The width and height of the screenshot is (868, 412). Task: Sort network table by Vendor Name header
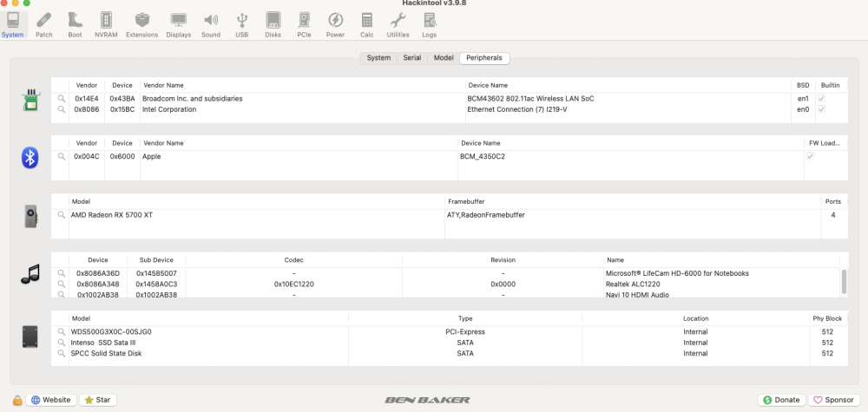(x=163, y=85)
